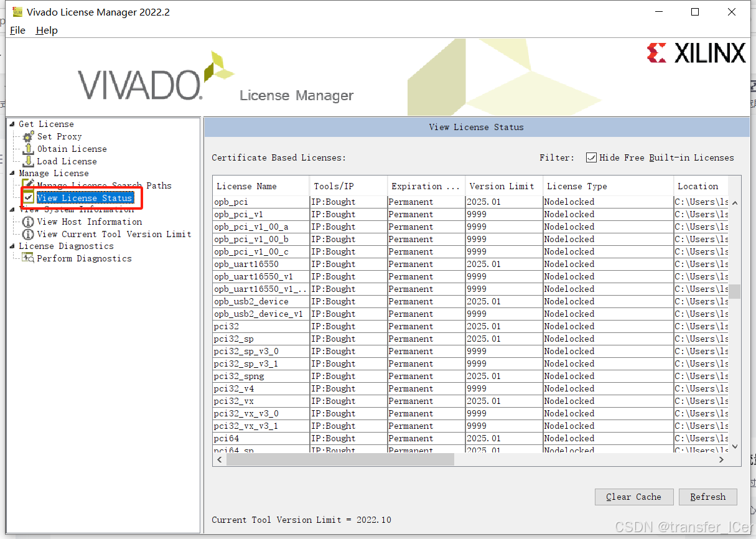
Task: Click the scroll-down arrow of the table
Action: click(x=735, y=446)
